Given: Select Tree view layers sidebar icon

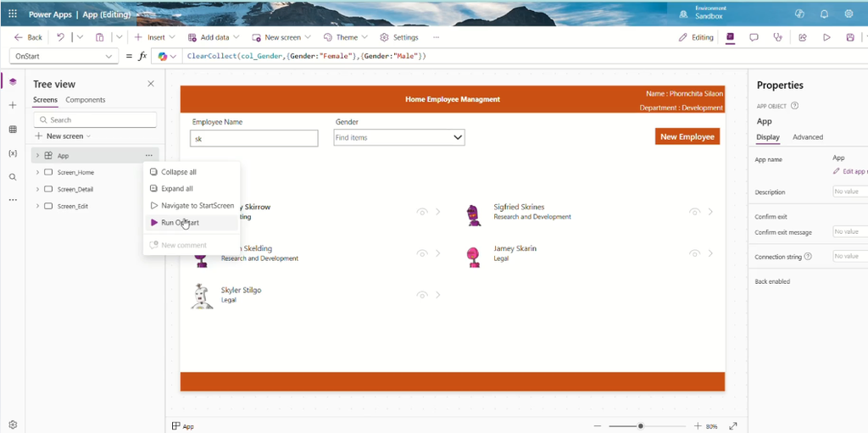Looking at the screenshot, I should point(13,82).
